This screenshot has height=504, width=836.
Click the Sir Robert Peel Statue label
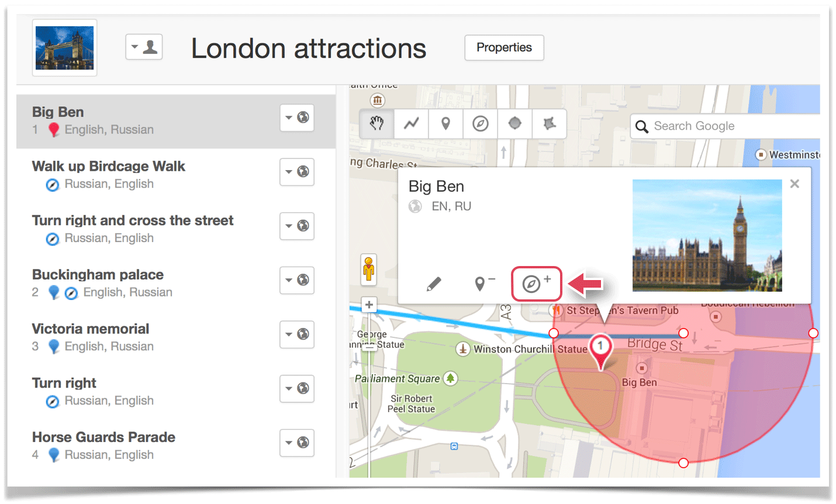[x=412, y=404]
